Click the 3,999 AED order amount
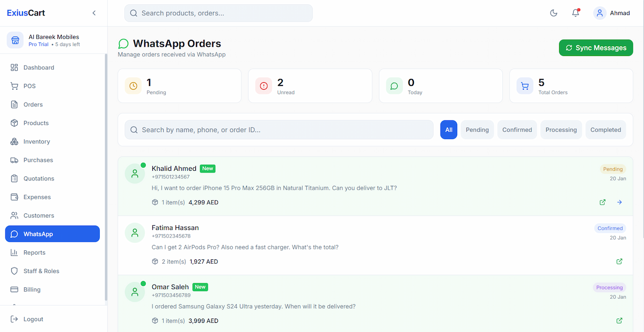Viewport: 644px width, 332px height. click(203, 321)
